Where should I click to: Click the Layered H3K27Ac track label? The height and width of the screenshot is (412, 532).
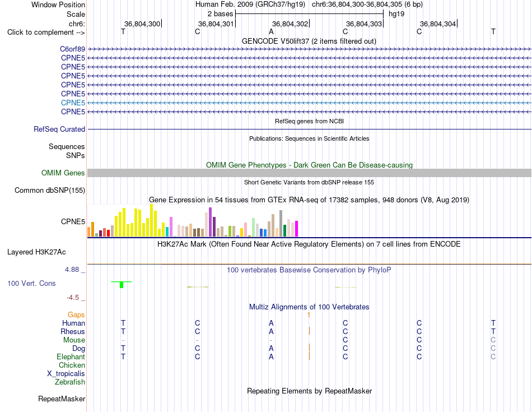tap(36, 252)
